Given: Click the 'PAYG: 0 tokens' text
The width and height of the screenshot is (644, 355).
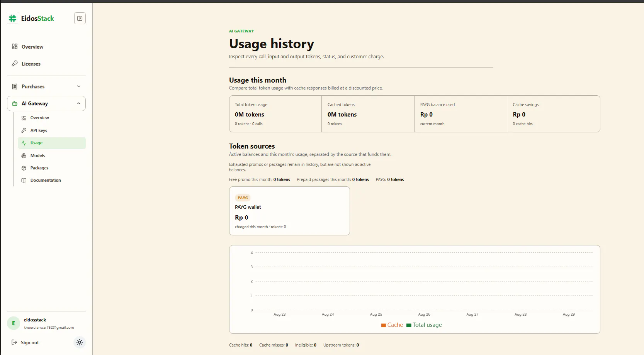Looking at the screenshot, I should coord(390,179).
